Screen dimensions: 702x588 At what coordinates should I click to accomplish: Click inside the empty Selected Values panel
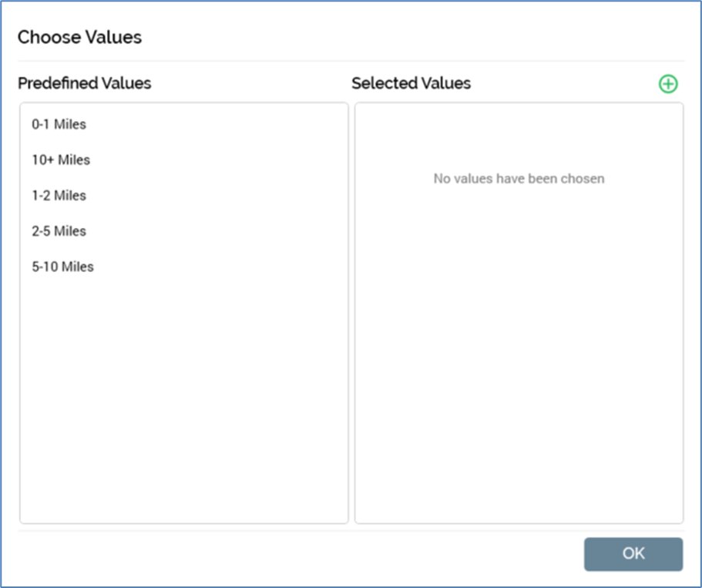(519, 347)
